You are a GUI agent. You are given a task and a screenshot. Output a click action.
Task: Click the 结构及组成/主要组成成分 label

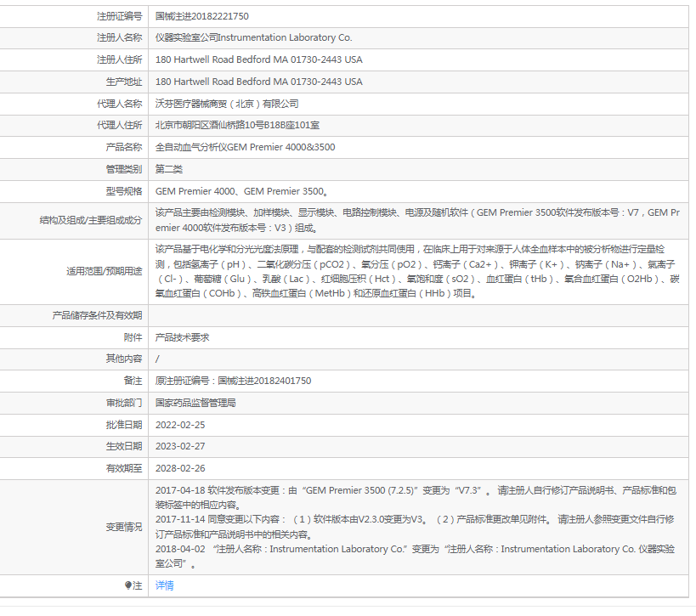coord(91,220)
